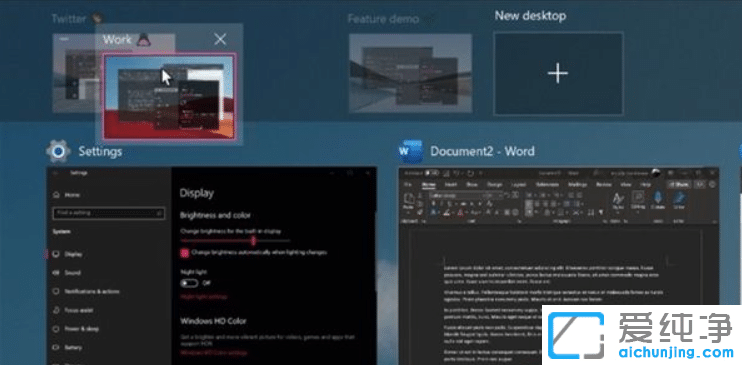The image size is (742, 365).
Task: Click the Paste icon in Word ribbon
Action: (408, 200)
